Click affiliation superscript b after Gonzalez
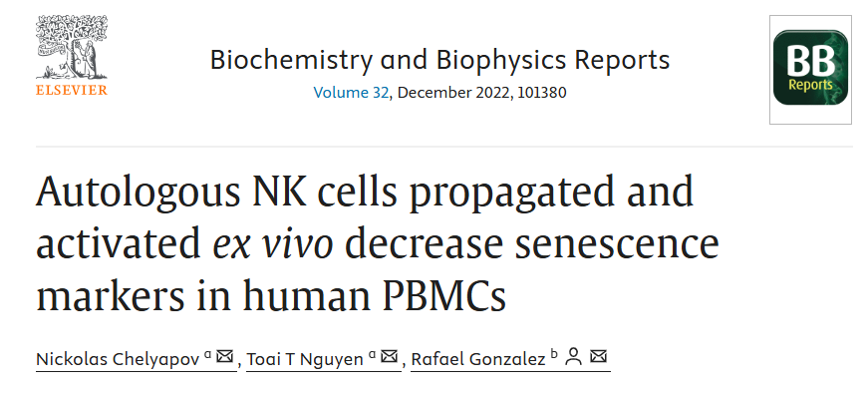This screenshot has height=393, width=868. 554,354
